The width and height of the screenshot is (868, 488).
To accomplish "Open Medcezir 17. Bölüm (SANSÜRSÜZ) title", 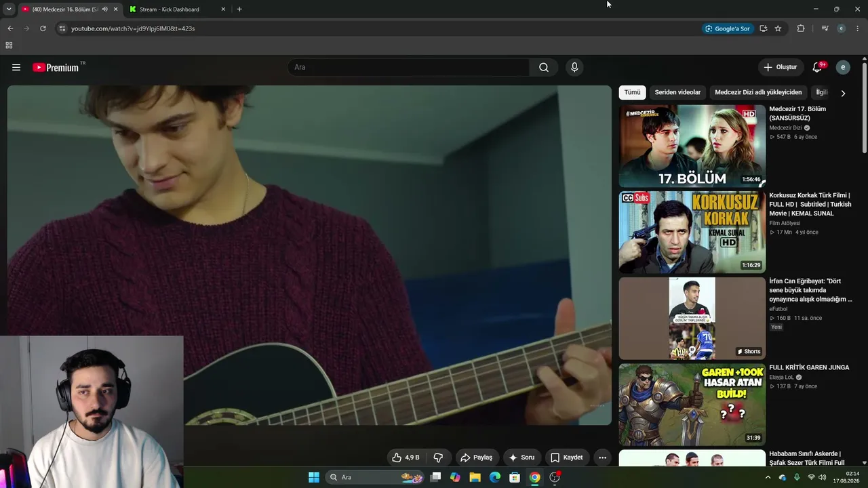I will pos(797,113).
